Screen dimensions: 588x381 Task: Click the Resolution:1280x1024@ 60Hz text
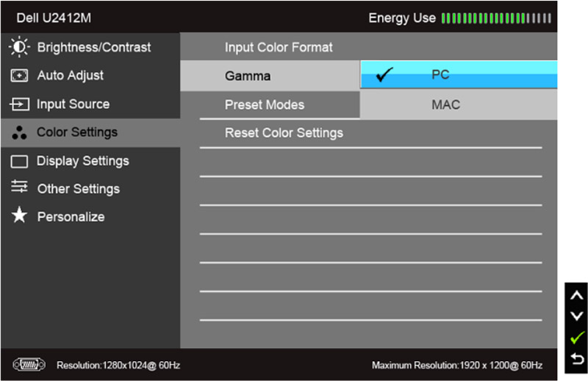tap(118, 366)
